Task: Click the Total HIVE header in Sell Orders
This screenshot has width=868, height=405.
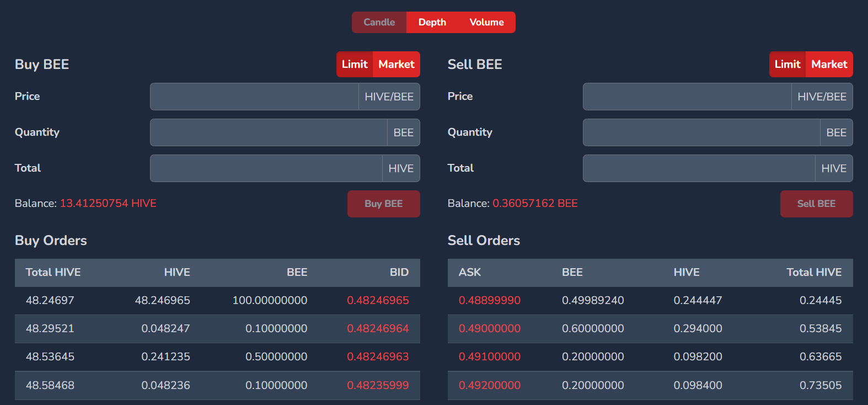Action: point(814,273)
